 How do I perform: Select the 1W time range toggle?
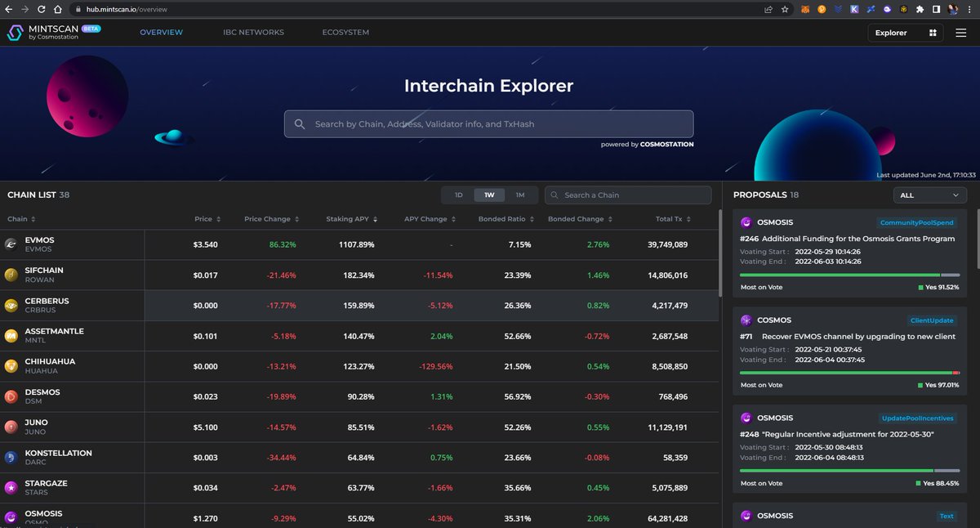click(x=489, y=195)
